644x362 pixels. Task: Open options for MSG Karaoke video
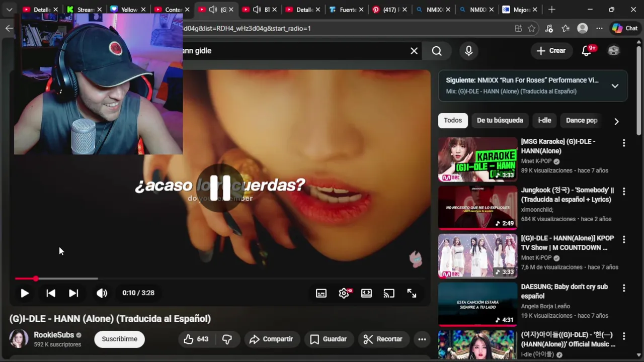[x=624, y=143]
